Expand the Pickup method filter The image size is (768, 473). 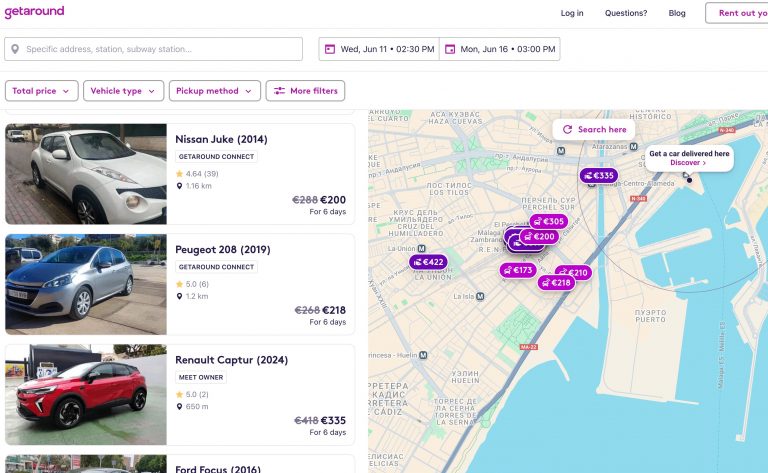pyautogui.click(x=215, y=91)
